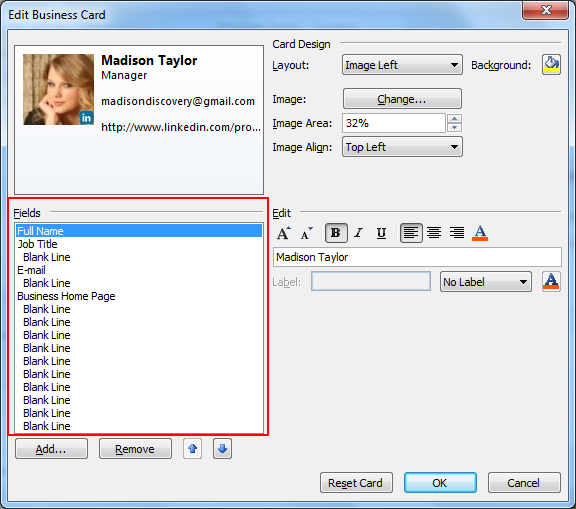Toggle Bold formatting button
The image size is (576, 509).
click(336, 233)
